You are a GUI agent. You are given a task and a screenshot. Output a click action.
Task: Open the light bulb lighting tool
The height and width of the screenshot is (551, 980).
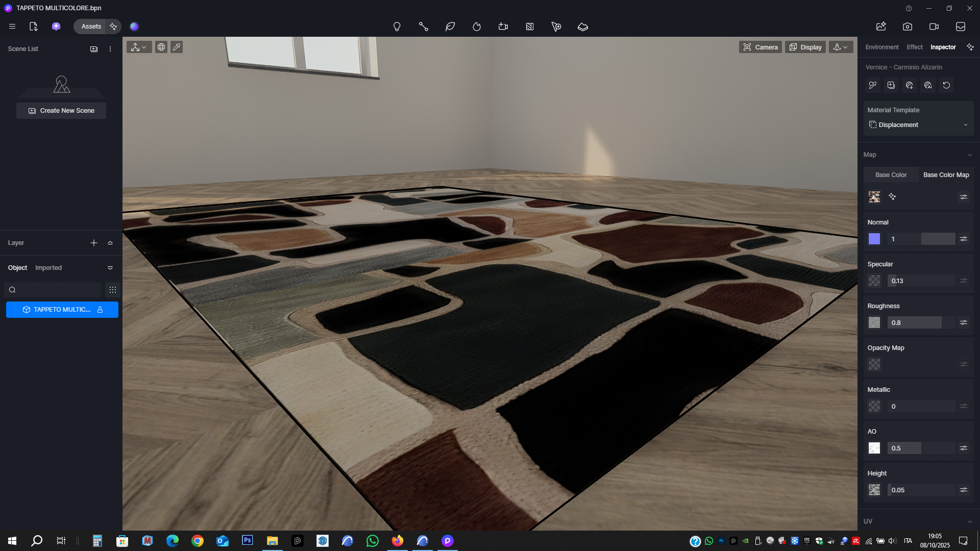click(397, 27)
